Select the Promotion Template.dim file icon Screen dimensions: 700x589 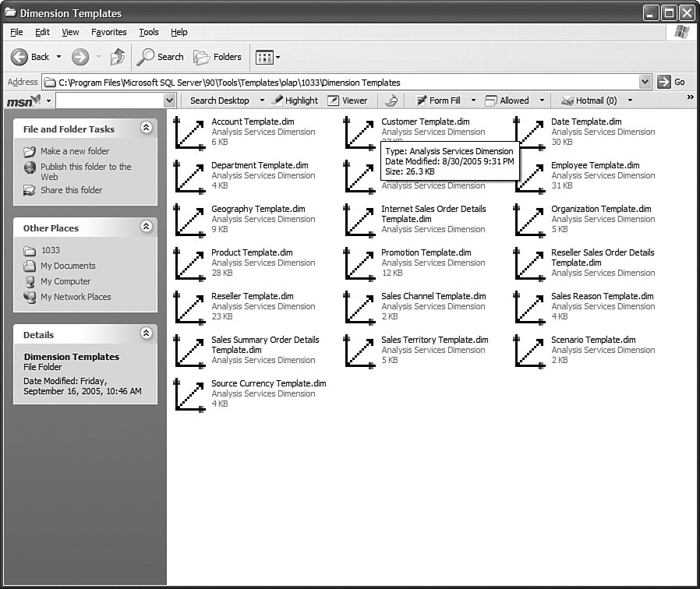(x=359, y=264)
